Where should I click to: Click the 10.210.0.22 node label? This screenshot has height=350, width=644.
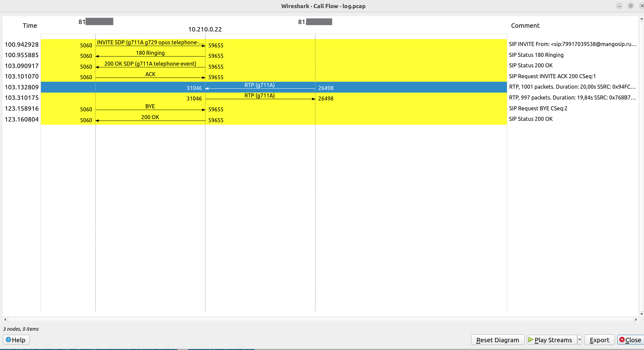tap(205, 29)
